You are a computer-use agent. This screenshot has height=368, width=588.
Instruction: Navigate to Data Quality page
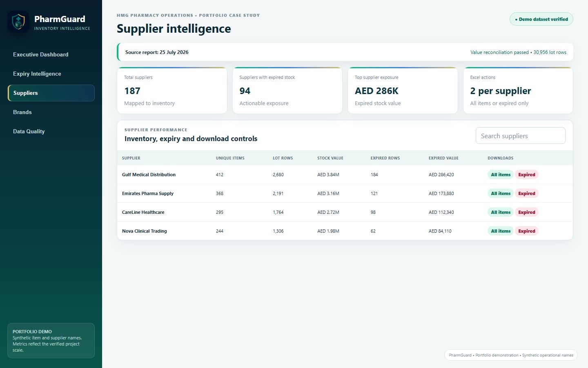[51, 131]
